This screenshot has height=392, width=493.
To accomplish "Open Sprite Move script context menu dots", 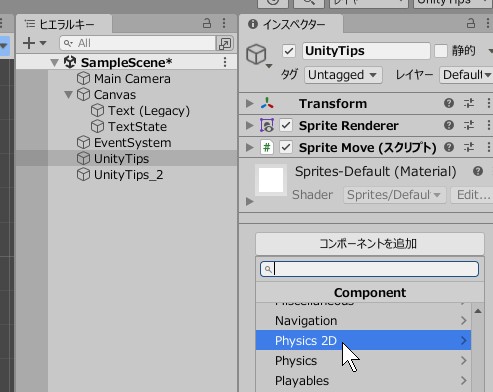I will [x=489, y=147].
